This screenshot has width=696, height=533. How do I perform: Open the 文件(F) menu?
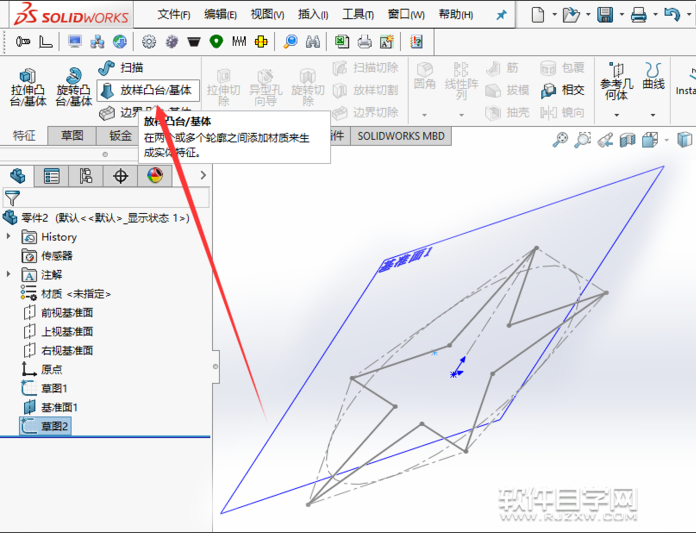pos(174,15)
